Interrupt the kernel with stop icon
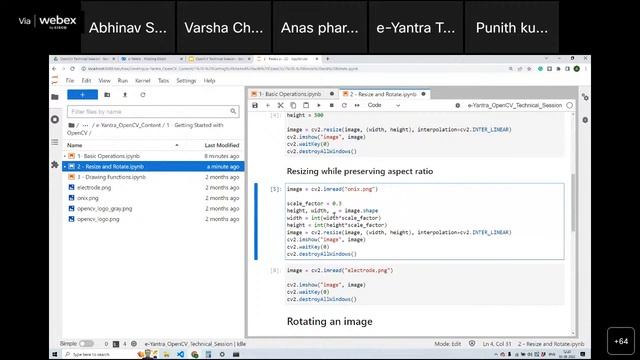 click(331, 105)
